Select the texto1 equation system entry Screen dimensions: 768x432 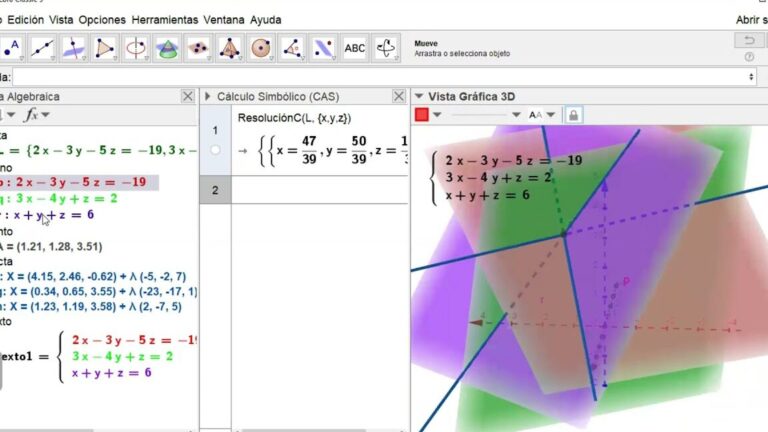[x=98, y=357]
